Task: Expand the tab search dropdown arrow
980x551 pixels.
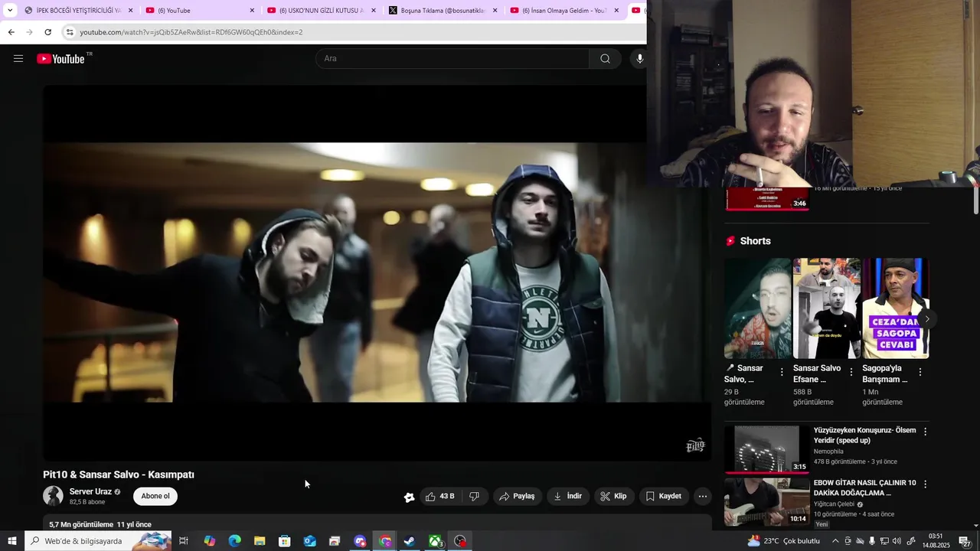Action: pyautogui.click(x=10, y=11)
